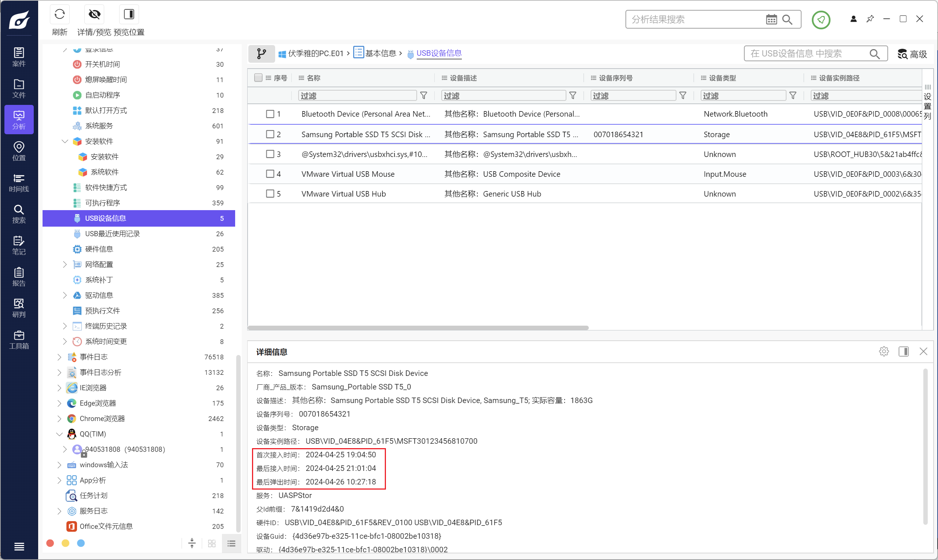Open the 时间线 sidebar section

[19, 183]
